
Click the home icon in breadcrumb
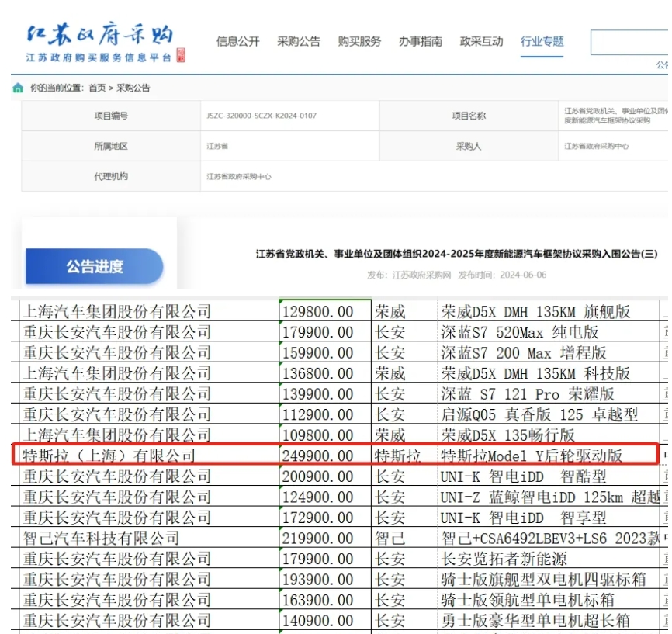(x=18, y=88)
